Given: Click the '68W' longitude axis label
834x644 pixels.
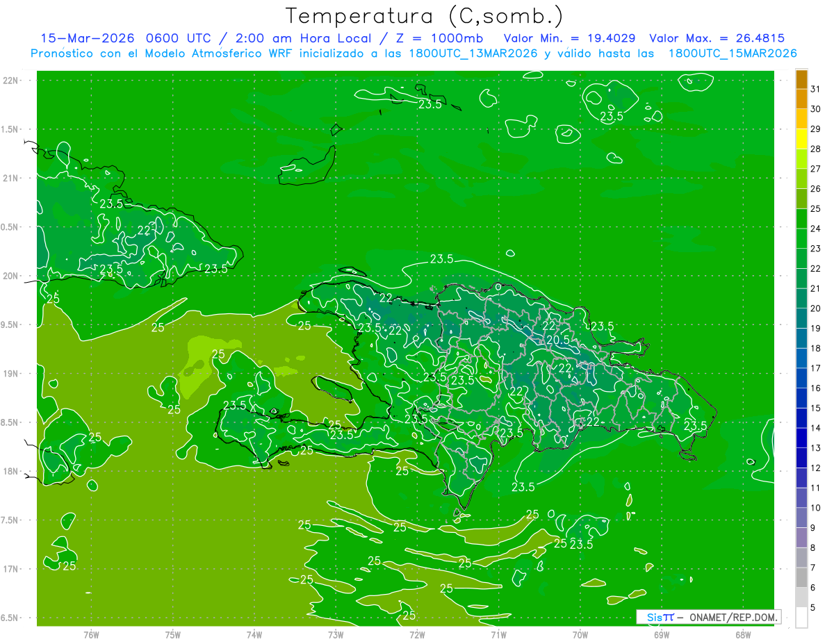Looking at the screenshot, I should pos(743,634).
